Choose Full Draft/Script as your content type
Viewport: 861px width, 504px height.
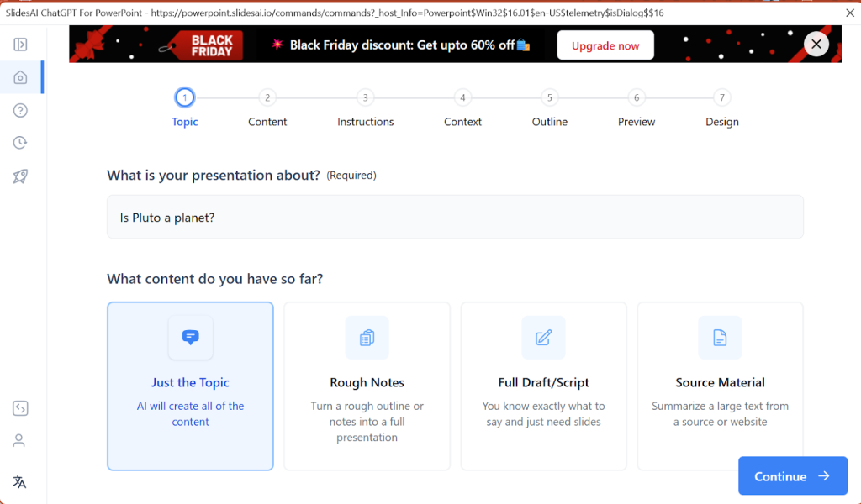543,386
